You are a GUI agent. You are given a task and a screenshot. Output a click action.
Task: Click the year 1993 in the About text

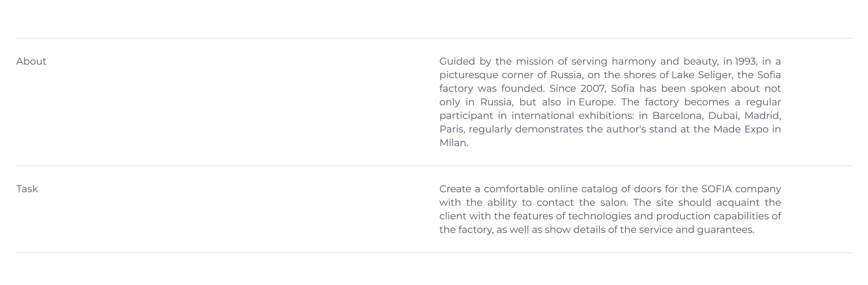pyautogui.click(x=746, y=61)
